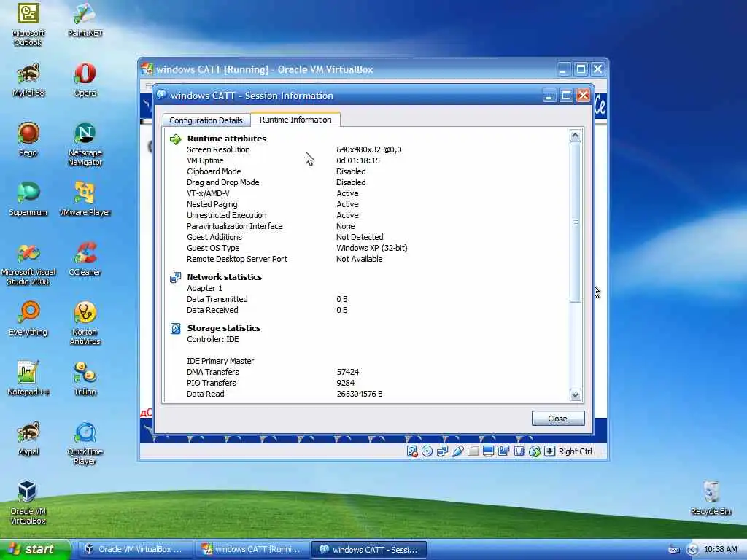Switch to Oracle VM VirtualBox taskbar button
747x560 pixels.
point(135,549)
